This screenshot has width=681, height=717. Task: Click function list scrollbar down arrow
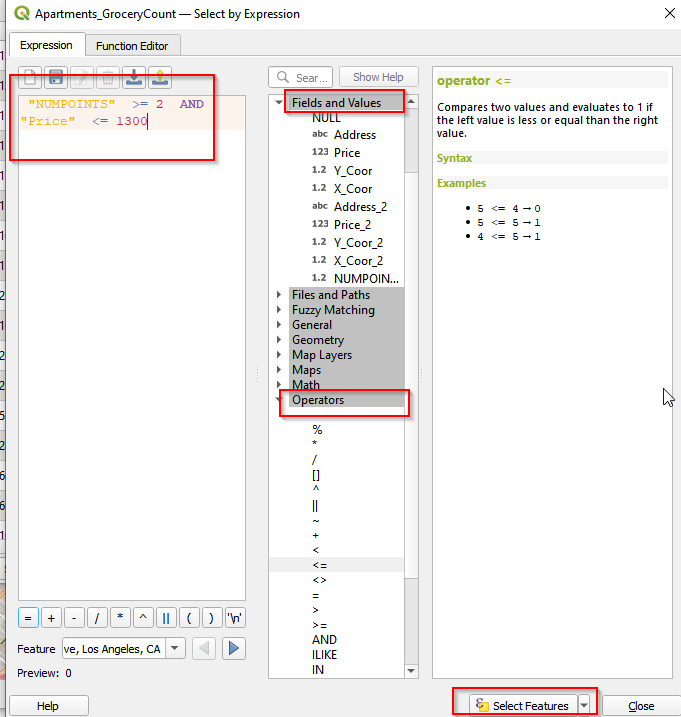[411, 671]
